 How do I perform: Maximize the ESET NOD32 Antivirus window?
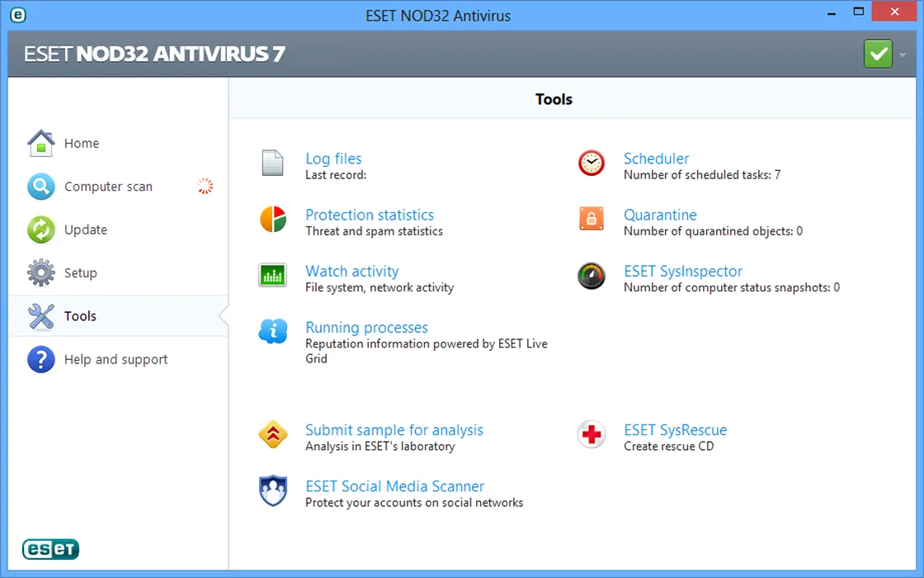tap(859, 12)
